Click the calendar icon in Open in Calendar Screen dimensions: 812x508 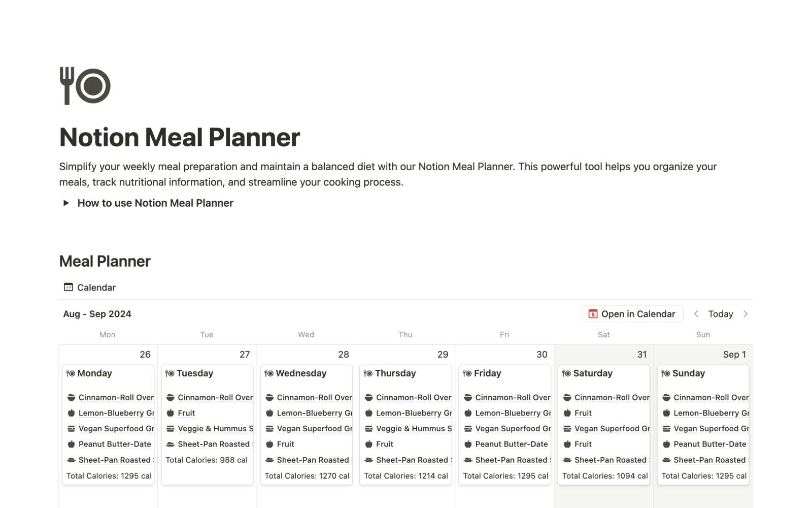[593, 314]
